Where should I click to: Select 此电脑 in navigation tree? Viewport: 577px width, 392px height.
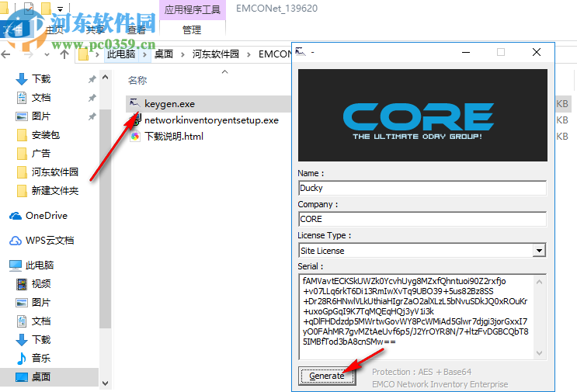tap(40, 265)
